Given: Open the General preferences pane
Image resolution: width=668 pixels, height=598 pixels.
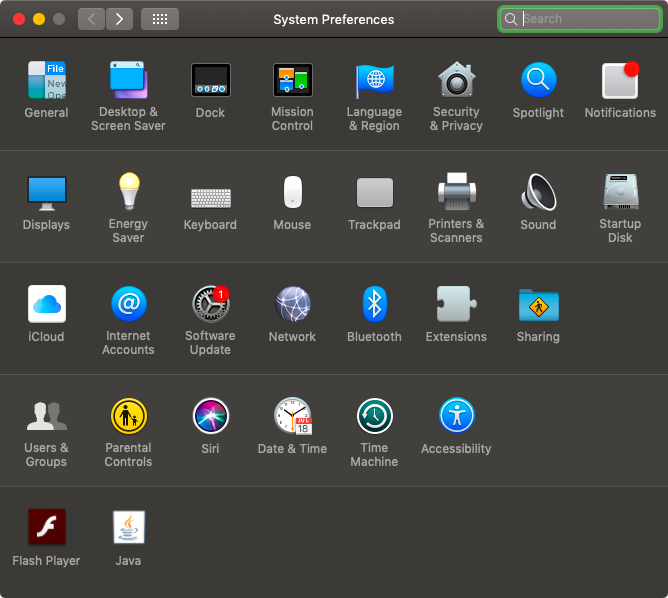Looking at the screenshot, I should pos(46,80).
